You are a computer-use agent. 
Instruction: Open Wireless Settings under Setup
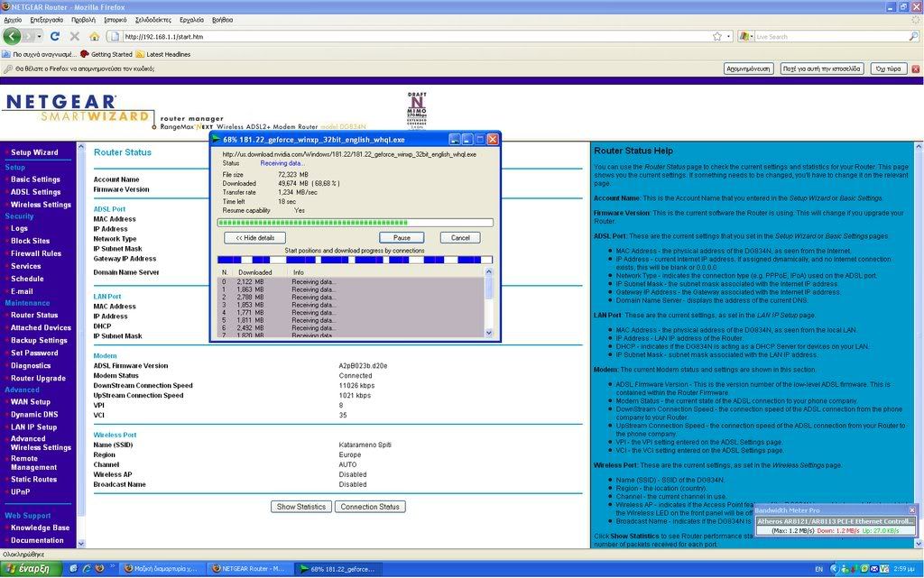(41, 205)
